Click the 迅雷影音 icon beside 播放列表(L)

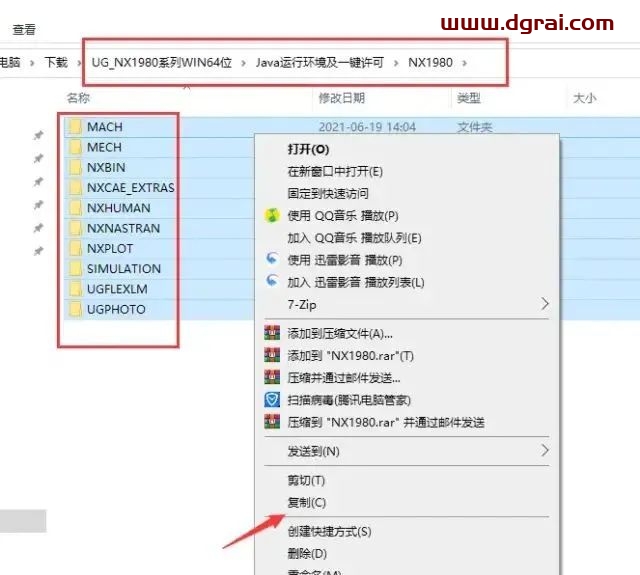pyautogui.click(x=272, y=281)
